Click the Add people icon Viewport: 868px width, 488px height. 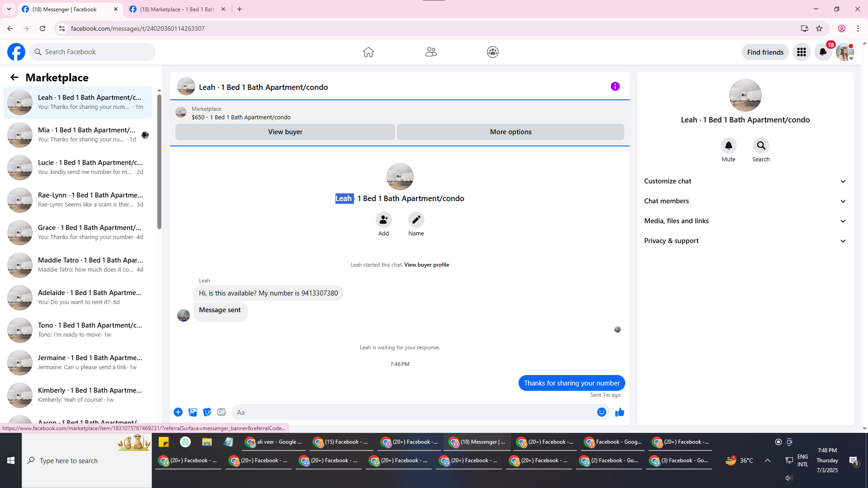click(x=383, y=220)
